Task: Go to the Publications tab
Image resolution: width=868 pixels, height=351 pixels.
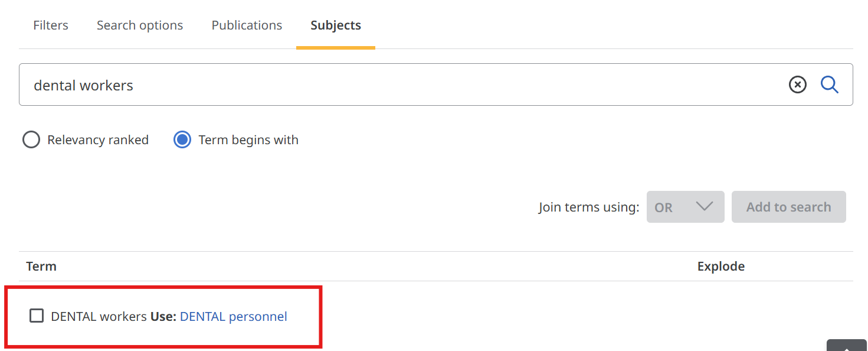Action: point(247,25)
